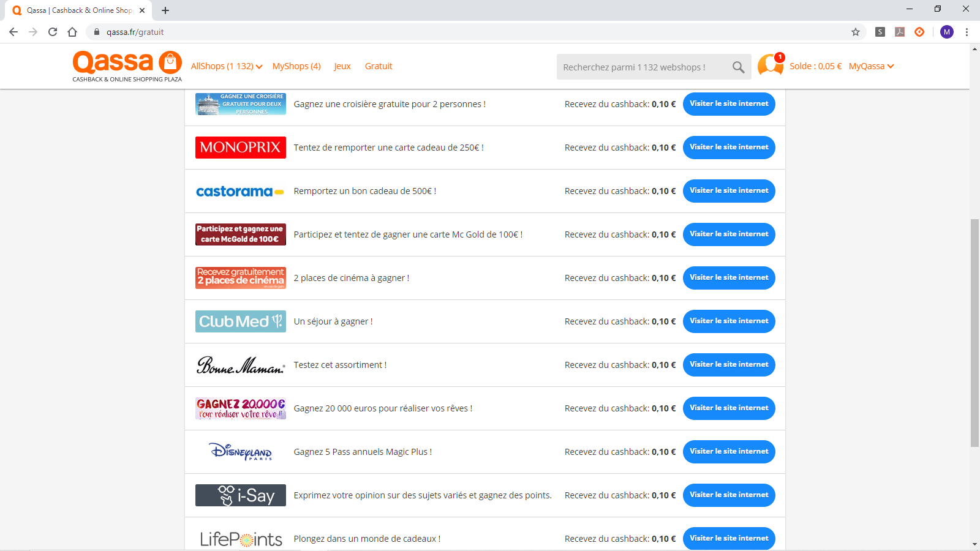980x551 pixels.
Task: Click the Club Med logo thumbnail
Action: (x=241, y=321)
